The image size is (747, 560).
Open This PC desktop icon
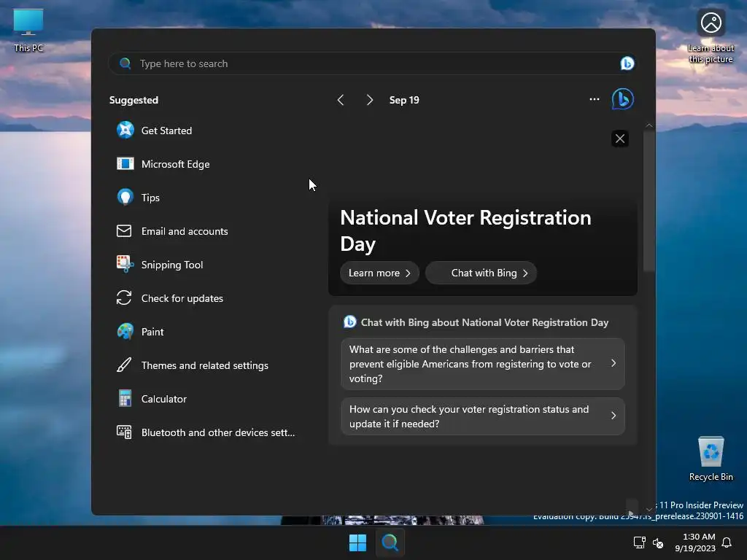(28, 30)
